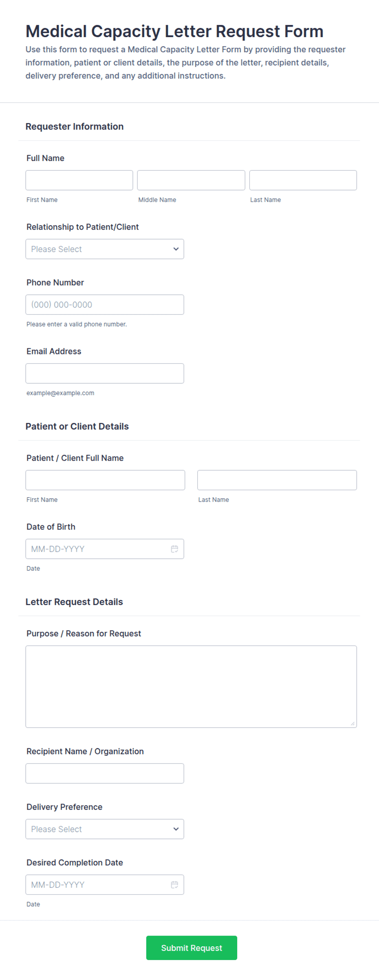The image size is (379, 980).
Task: Select the patient First Name field
Action: pos(105,480)
